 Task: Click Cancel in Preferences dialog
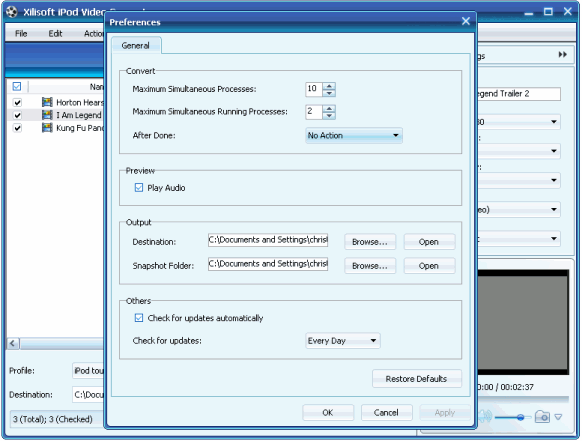point(386,412)
